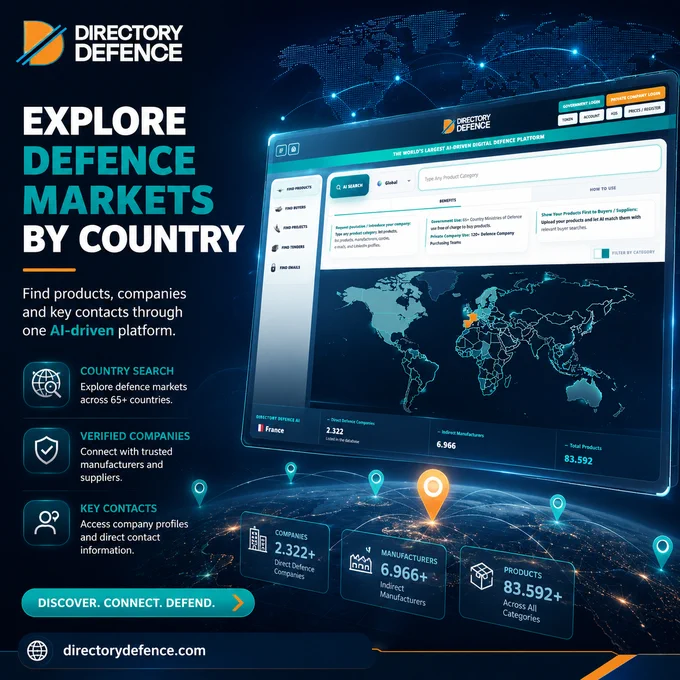Open Find Projects in the dashboard sidebar
This screenshot has height=680, width=680.
[x=291, y=228]
